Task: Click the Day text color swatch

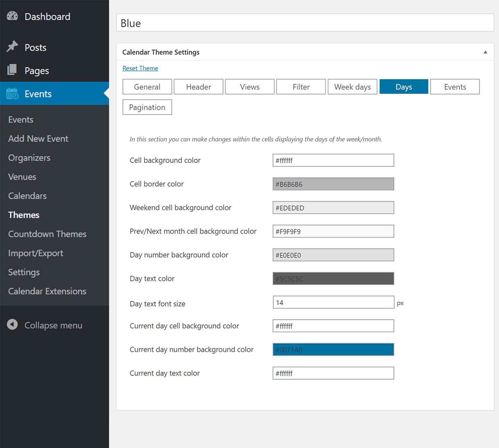Action: click(333, 279)
